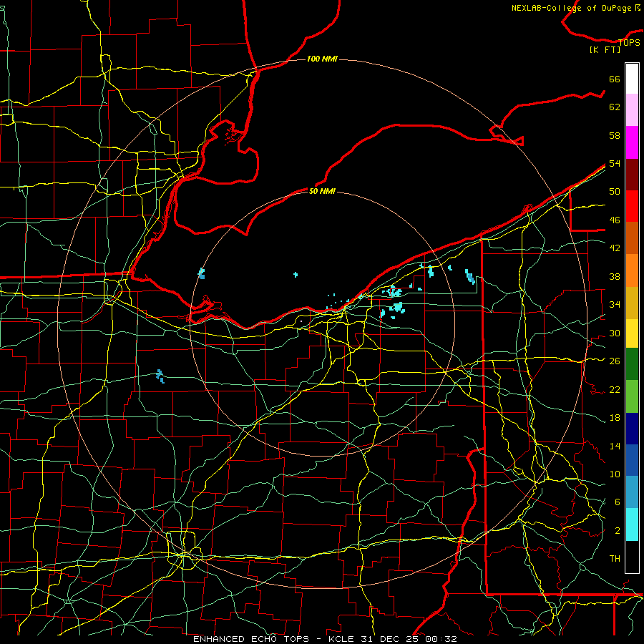Click the TH threshold label on the legend
Image resolution: width=644 pixels, height=644 pixels.
click(x=615, y=559)
